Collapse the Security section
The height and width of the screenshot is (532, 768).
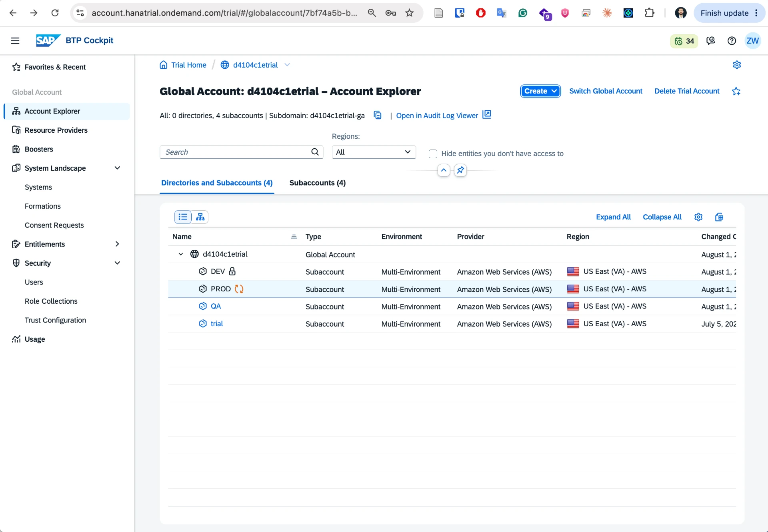pyautogui.click(x=117, y=263)
